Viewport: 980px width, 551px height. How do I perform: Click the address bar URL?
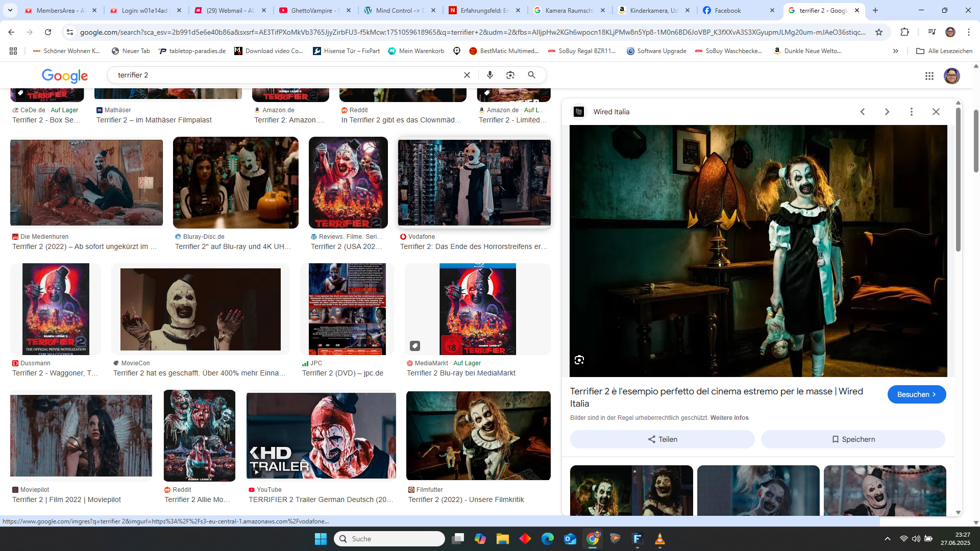472,32
